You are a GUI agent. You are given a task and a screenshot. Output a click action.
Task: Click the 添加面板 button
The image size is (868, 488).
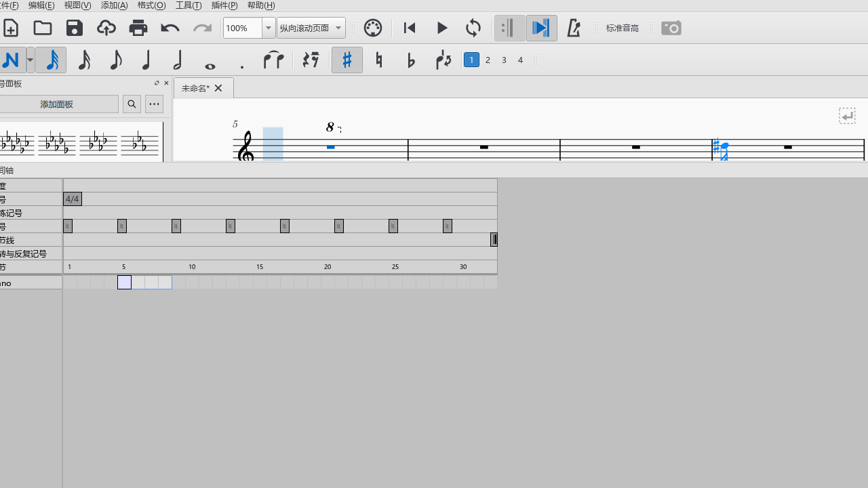(x=57, y=104)
